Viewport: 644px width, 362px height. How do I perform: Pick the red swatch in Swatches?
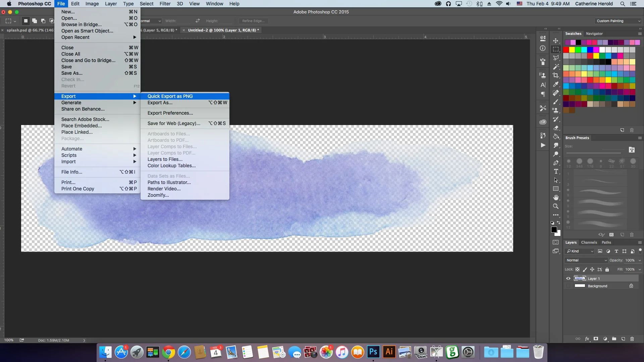tap(566, 50)
